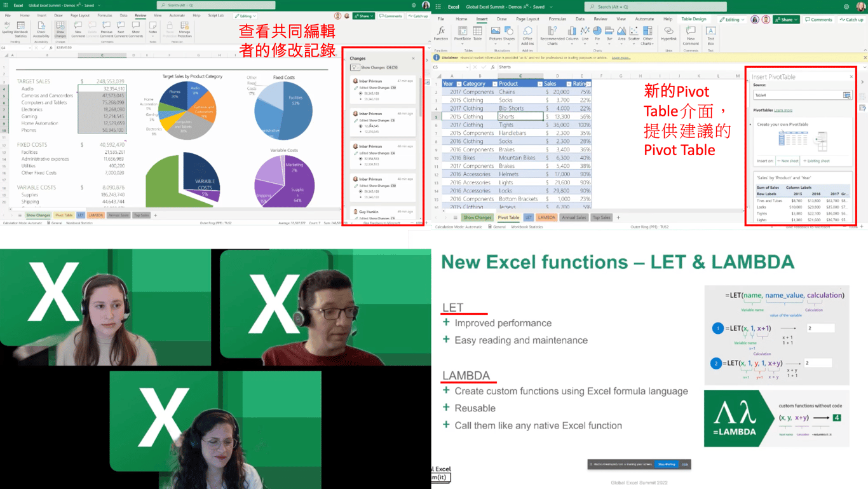Open Page Layout tab in right Excel

coord(528,19)
